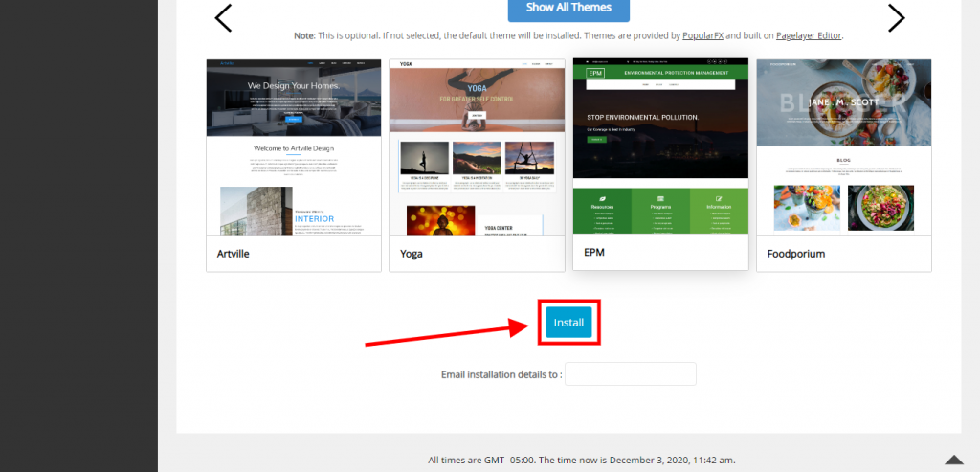Click the previous themes left arrow
Viewport: 980px width, 472px height.
(x=223, y=18)
